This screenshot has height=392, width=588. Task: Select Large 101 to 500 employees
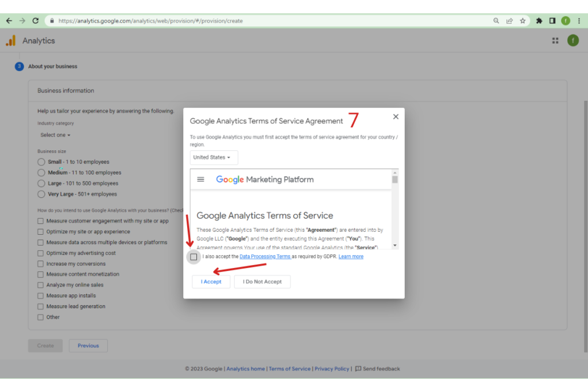[x=41, y=184]
